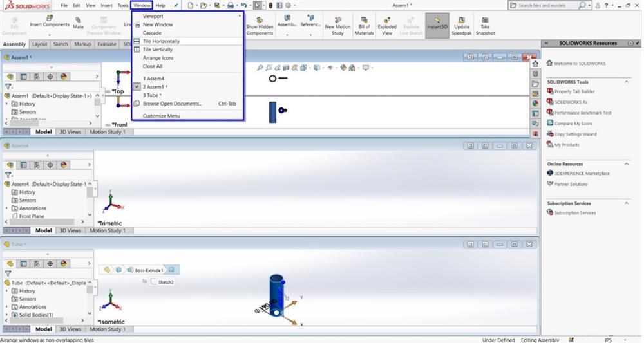644x343 pixels.
Task: Open Assembly Features tool
Action: (x=287, y=21)
